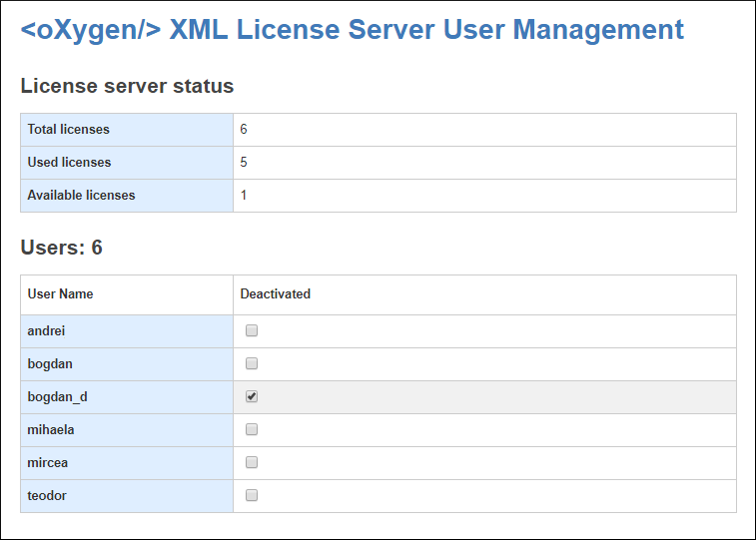The height and width of the screenshot is (540, 756).
Task: Select the andrei user name cell
Action: 46,330
